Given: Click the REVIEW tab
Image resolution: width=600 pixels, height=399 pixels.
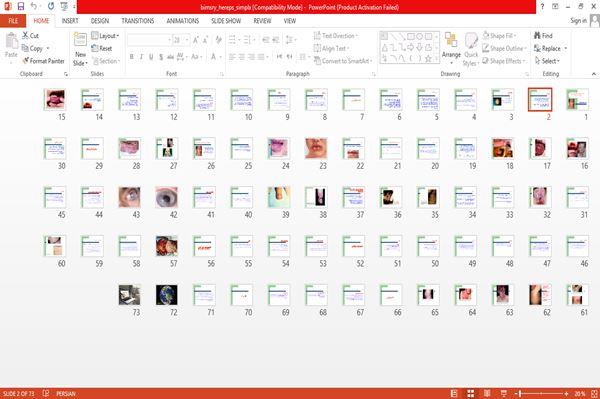Looking at the screenshot, I should click(x=262, y=21).
